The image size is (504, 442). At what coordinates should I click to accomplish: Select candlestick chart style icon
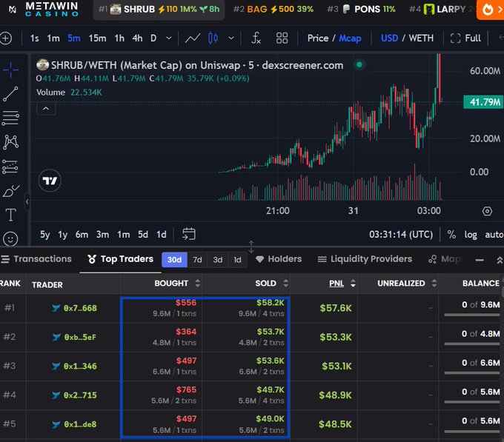coord(213,38)
